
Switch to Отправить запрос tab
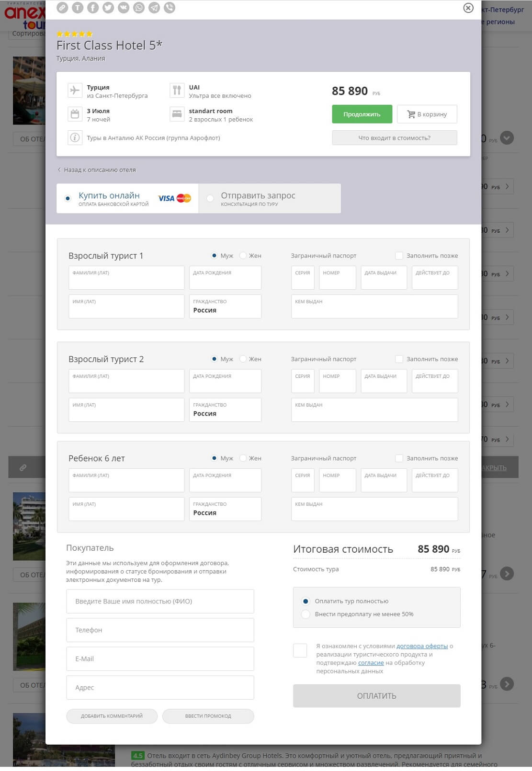[x=270, y=198]
